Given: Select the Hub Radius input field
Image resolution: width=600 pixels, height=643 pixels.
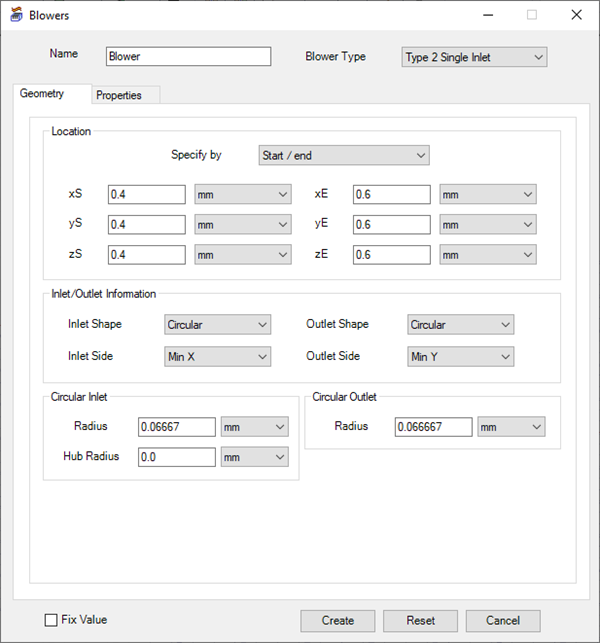Looking at the screenshot, I should [176, 457].
